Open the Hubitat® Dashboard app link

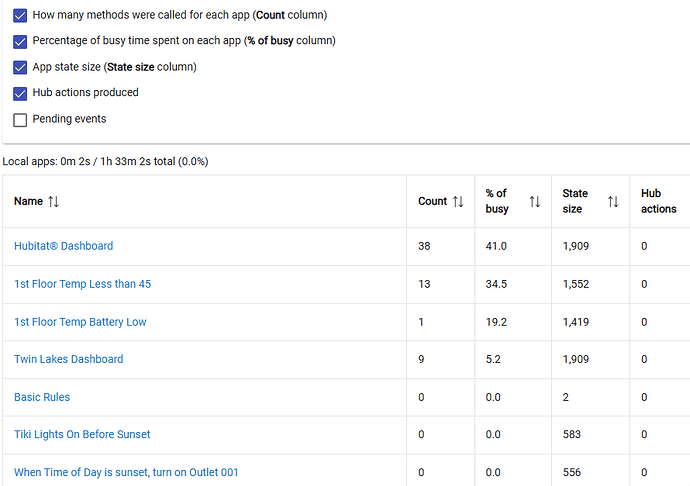[x=63, y=246]
